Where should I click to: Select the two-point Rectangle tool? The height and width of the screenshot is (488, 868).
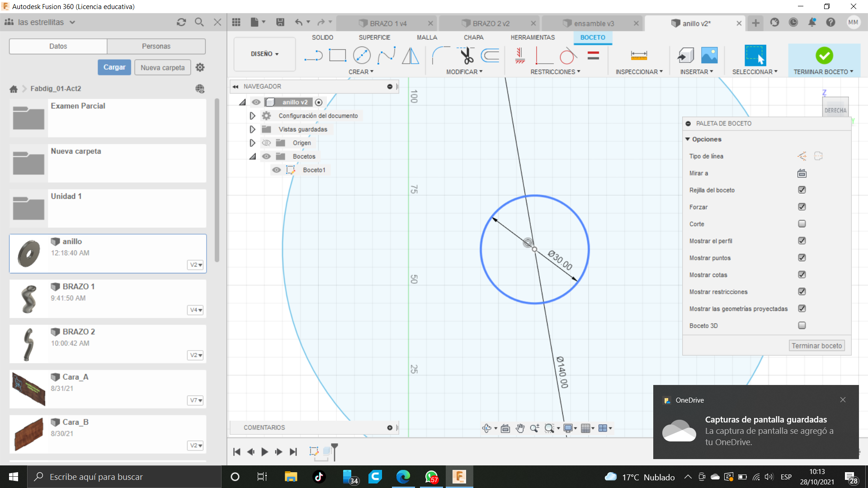coord(337,56)
